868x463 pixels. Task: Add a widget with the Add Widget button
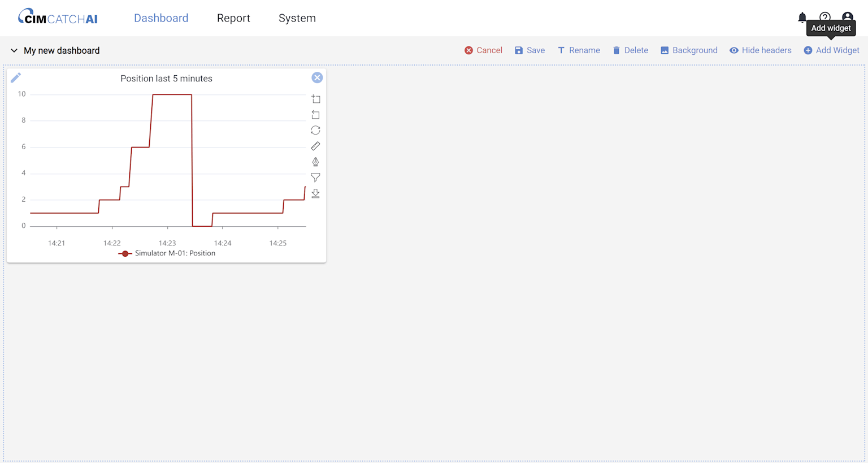click(832, 50)
